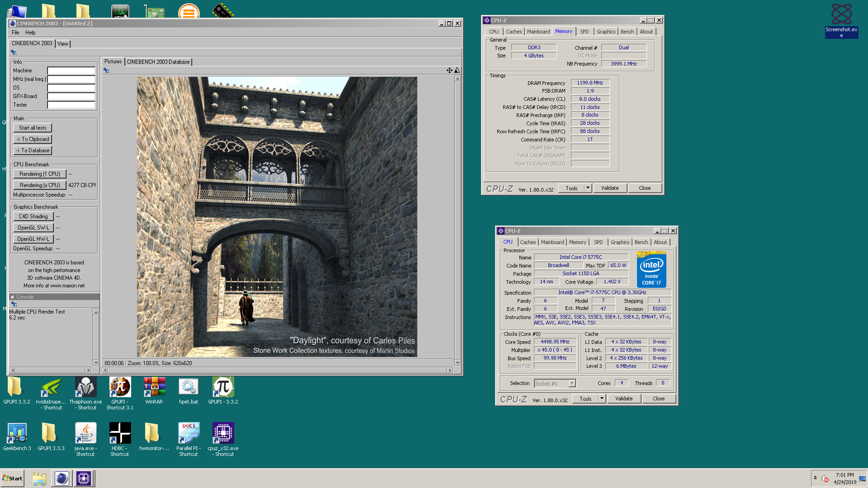
Task: Run C4D Shading benchmark
Action: pos(33,216)
